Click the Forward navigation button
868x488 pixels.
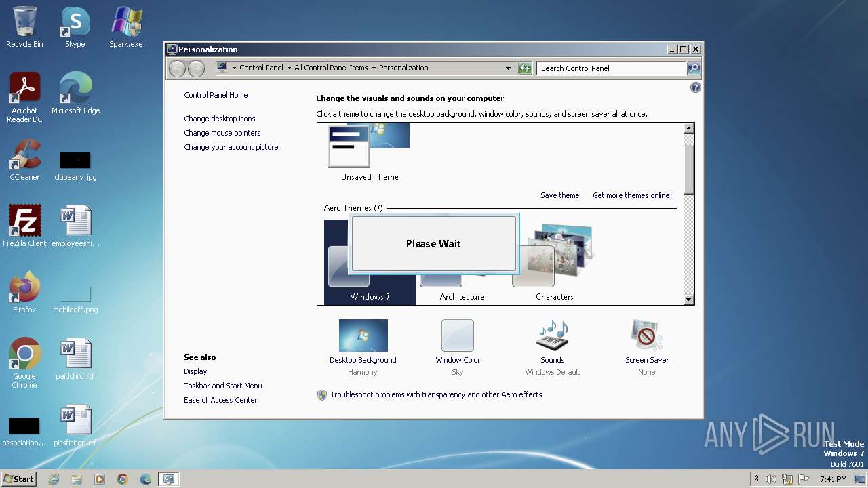(x=196, y=68)
